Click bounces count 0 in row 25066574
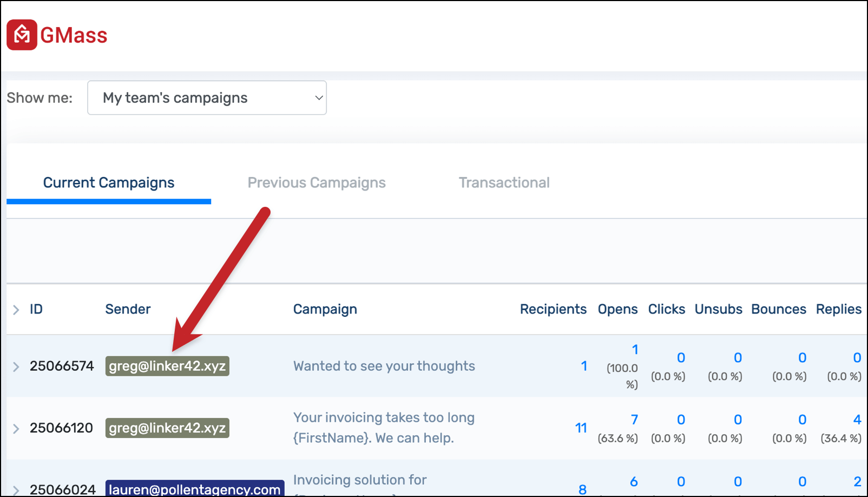Image resolution: width=868 pixels, height=497 pixels. 803,358
